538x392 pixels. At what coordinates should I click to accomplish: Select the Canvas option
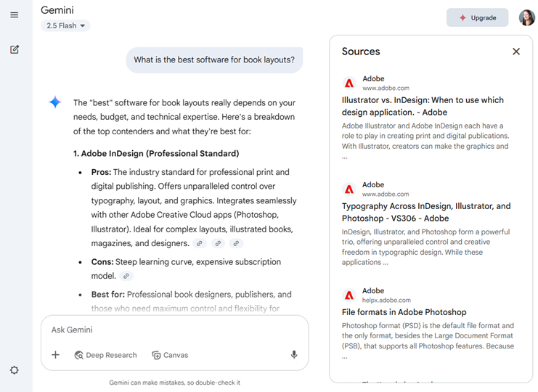170,355
